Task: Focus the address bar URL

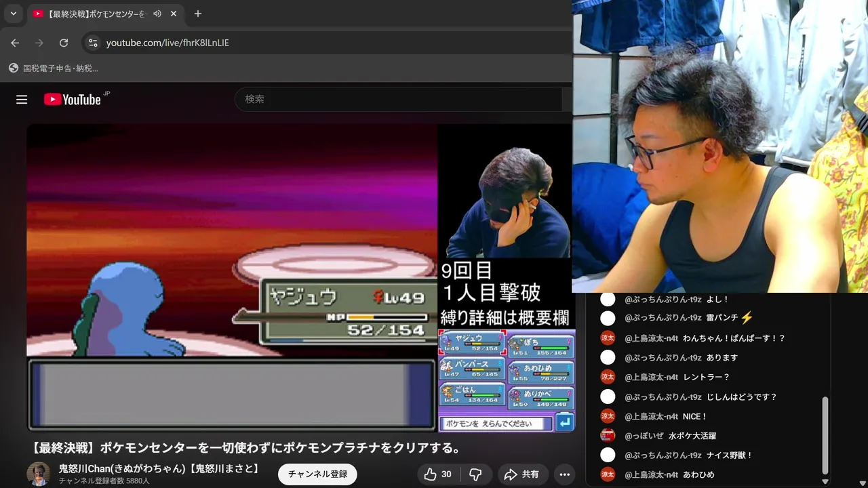Action: click(167, 43)
